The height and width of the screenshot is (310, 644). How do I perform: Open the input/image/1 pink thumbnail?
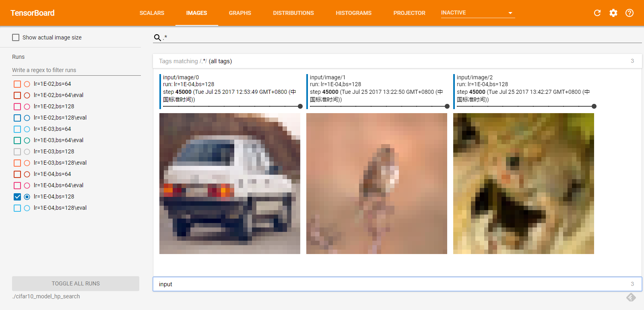[x=377, y=184]
